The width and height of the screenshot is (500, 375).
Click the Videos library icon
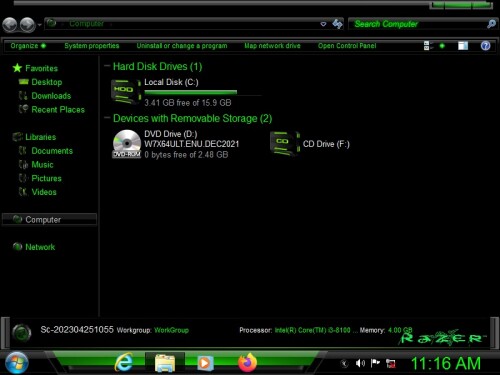23,192
